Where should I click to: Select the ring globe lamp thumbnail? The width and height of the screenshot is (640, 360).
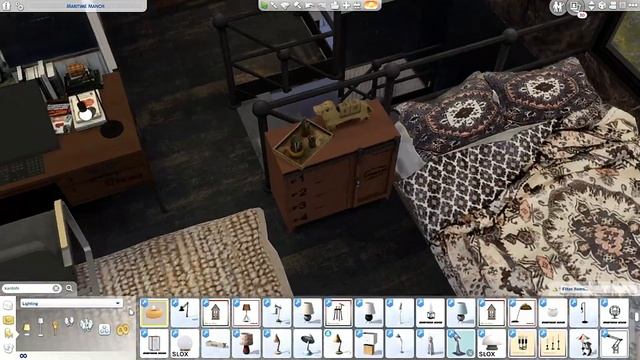point(614,313)
